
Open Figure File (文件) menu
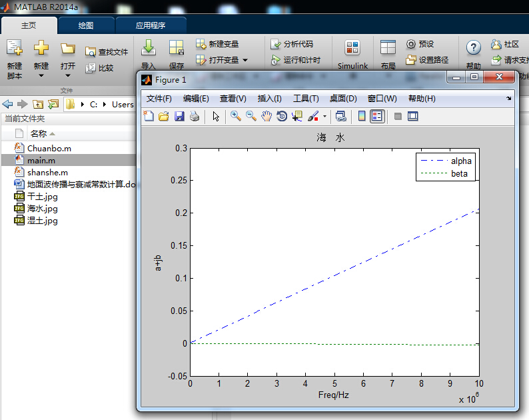pyautogui.click(x=159, y=99)
